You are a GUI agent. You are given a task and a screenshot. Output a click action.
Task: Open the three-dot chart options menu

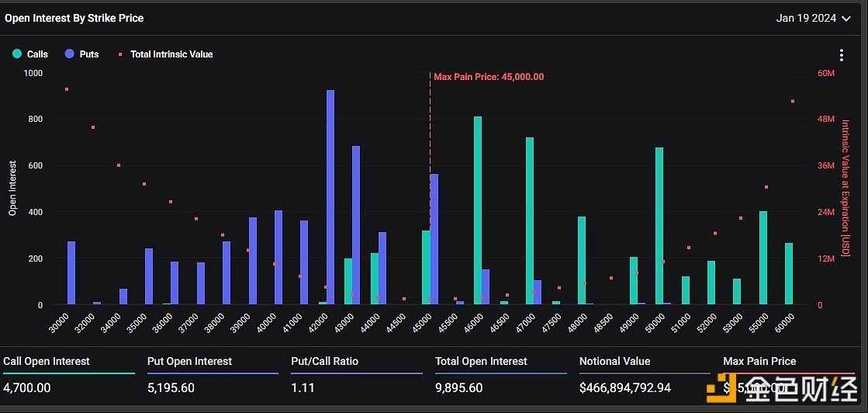click(x=842, y=55)
